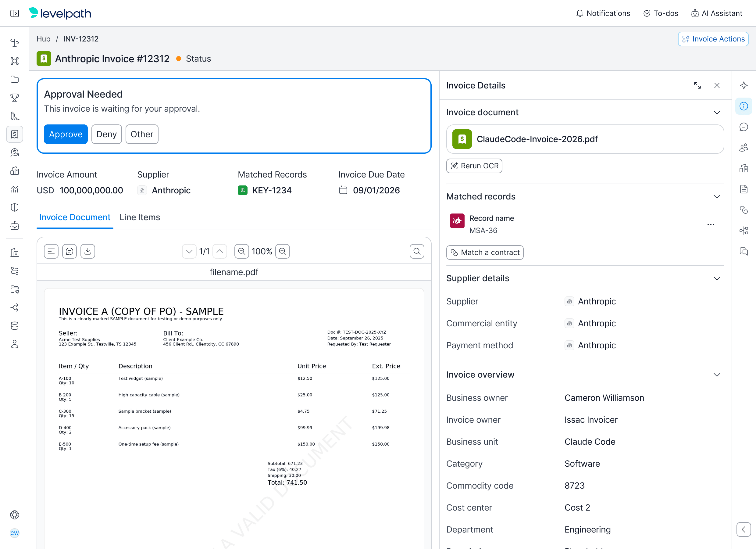Open the AI Assistant
This screenshot has width=756, height=549.
point(717,13)
